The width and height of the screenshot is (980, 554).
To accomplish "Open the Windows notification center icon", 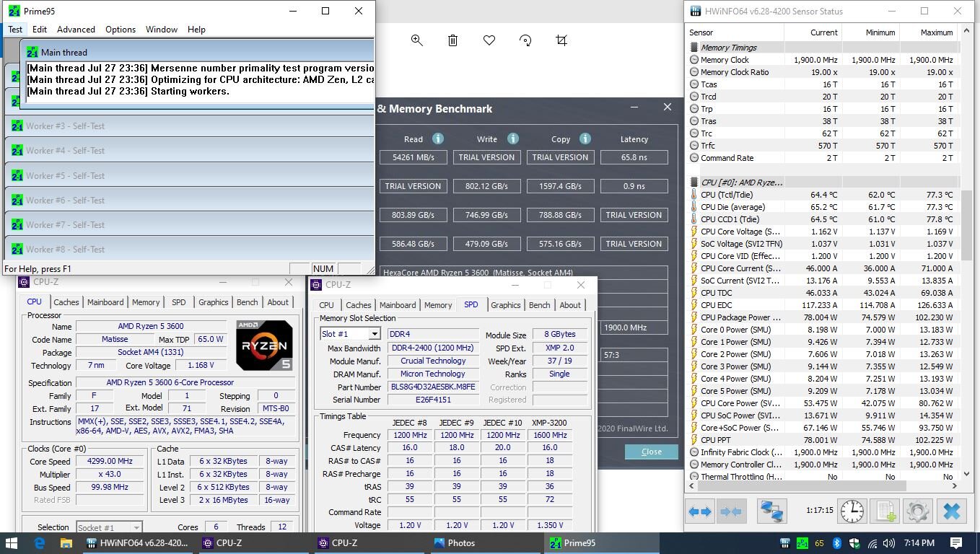I will click(x=956, y=543).
